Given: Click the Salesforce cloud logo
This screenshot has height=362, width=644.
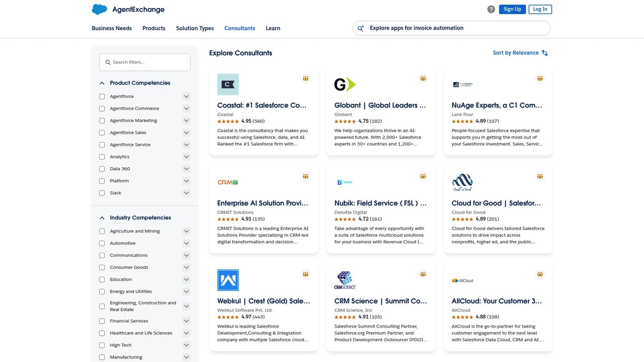Looking at the screenshot, I should pos(100,9).
